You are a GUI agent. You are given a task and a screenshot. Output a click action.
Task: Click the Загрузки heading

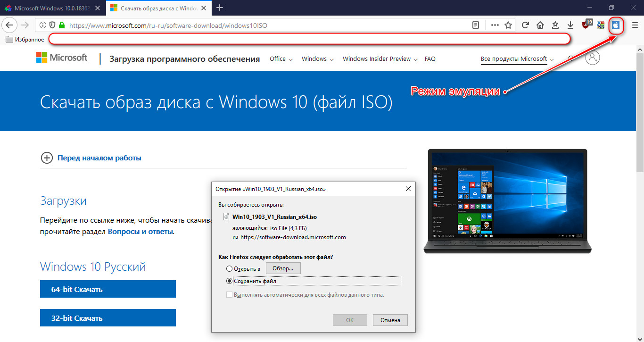coord(63,201)
